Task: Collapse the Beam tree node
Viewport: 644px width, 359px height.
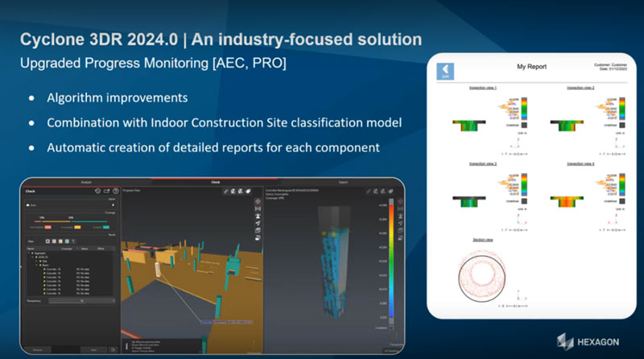Action: coord(36,266)
